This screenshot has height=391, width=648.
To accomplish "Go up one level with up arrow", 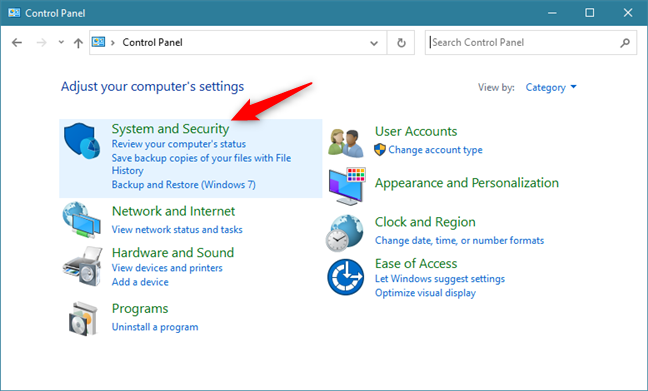I will [78, 43].
